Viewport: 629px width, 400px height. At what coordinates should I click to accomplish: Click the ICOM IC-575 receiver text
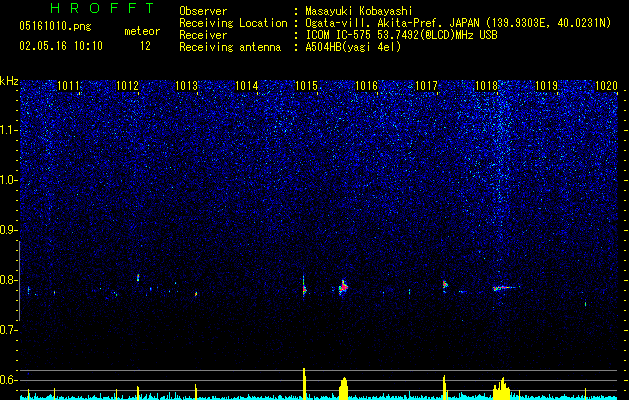(x=401, y=35)
